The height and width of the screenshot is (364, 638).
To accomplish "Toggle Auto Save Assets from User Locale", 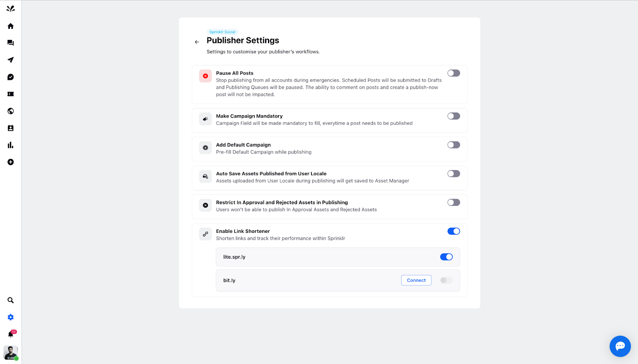I will 454,173.
